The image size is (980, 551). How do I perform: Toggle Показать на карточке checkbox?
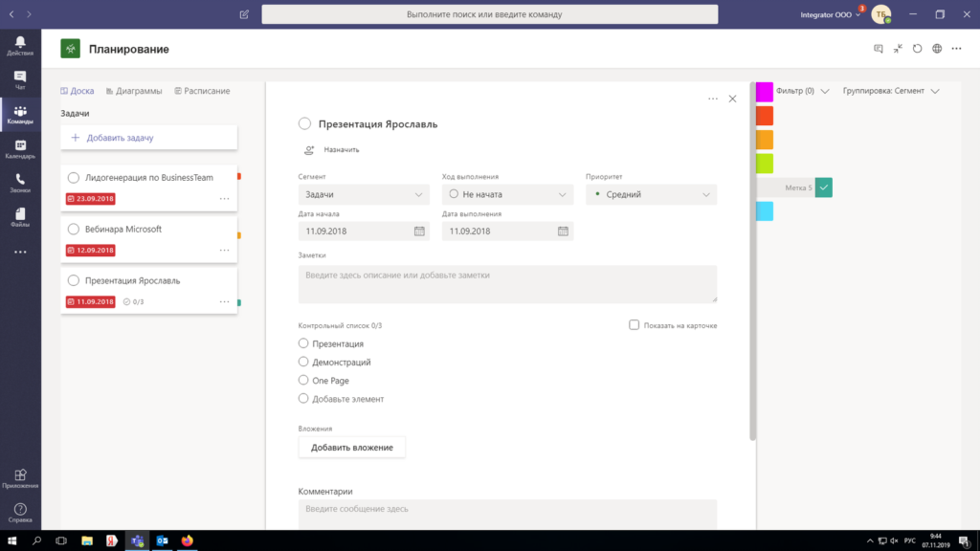pyautogui.click(x=634, y=325)
